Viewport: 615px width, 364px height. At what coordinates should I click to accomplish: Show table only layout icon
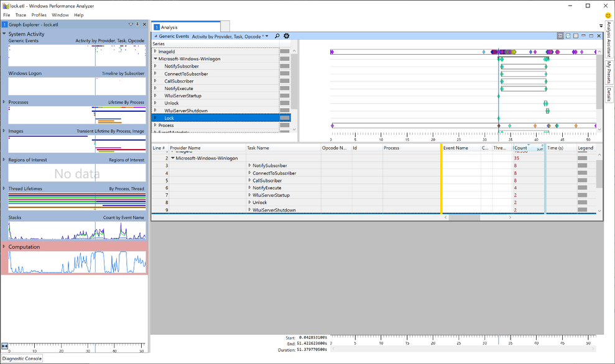coord(575,35)
